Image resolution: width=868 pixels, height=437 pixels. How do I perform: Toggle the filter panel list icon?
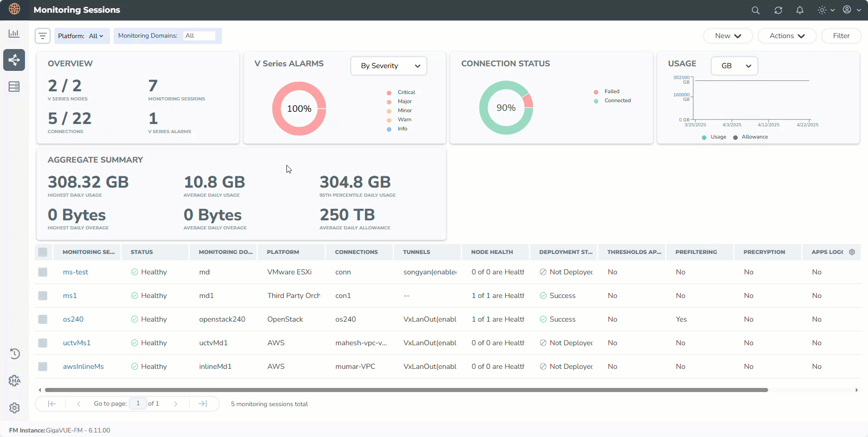pyautogui.click(x=43, y=36)
